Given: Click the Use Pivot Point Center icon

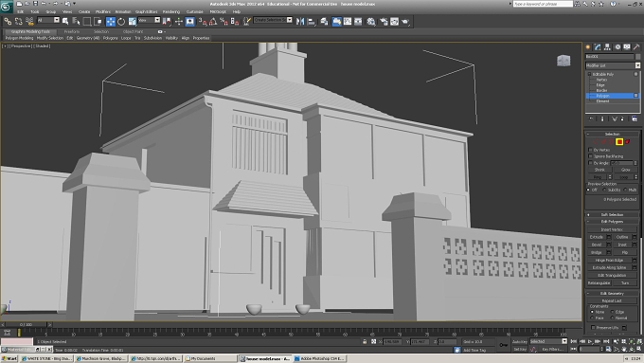Looking at the screenshot, I should point(167,22).
